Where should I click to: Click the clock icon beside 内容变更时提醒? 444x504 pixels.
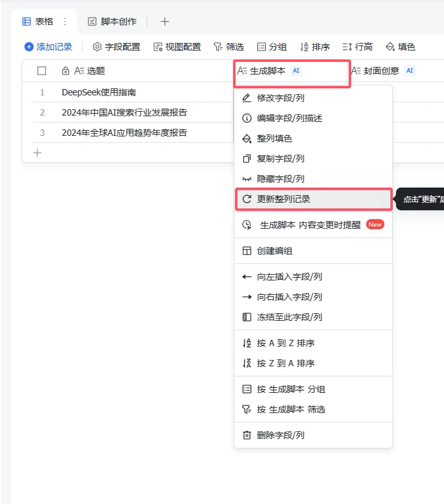[x=246, y=225]
